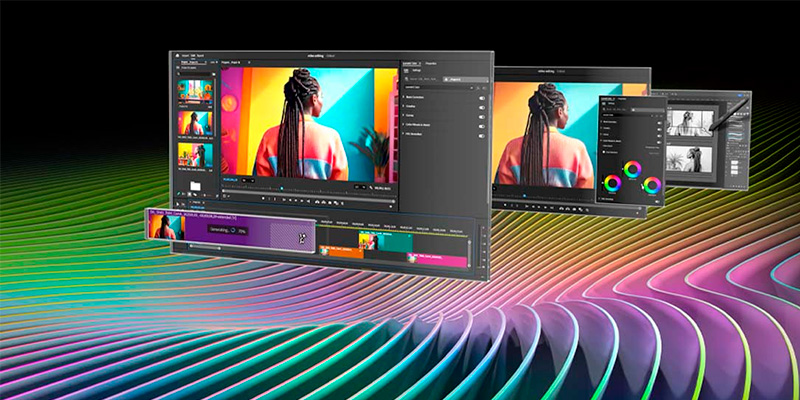Toggle the Curves section switch
800x400 pixels.
coord(482,117)
